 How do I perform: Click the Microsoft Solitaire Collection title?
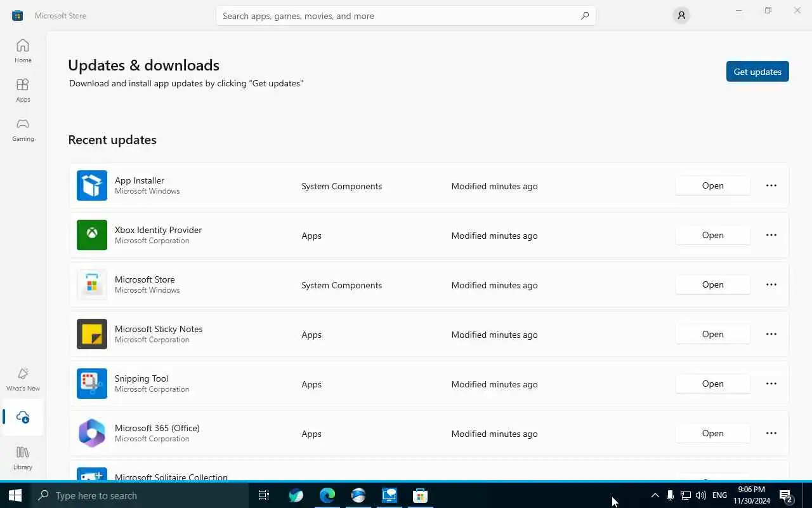171,477
